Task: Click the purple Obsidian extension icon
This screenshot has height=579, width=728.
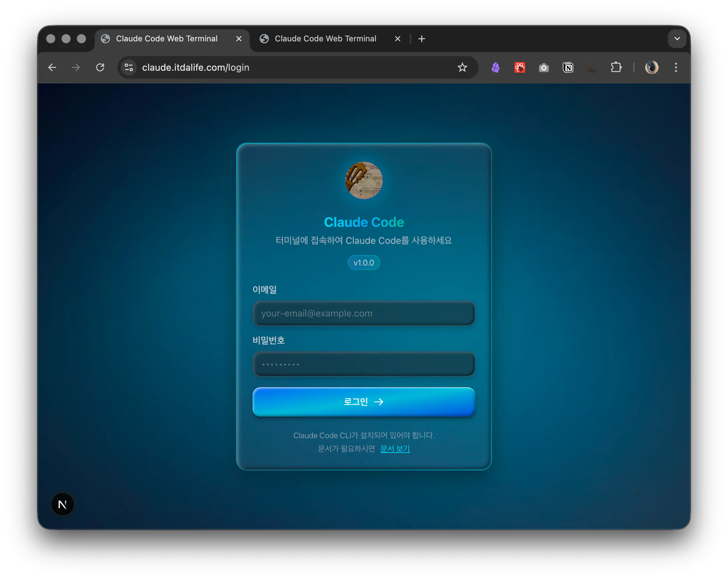Action: pos(495,67)
